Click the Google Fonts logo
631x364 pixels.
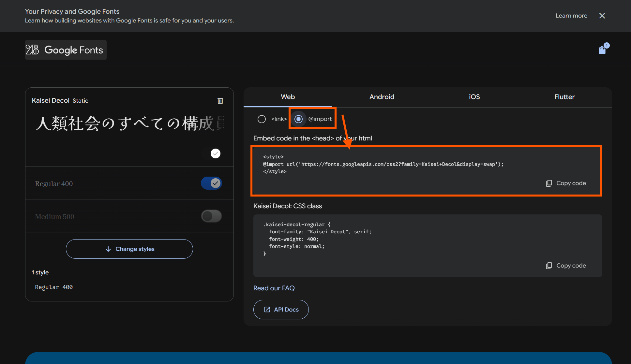coord(66,50)
